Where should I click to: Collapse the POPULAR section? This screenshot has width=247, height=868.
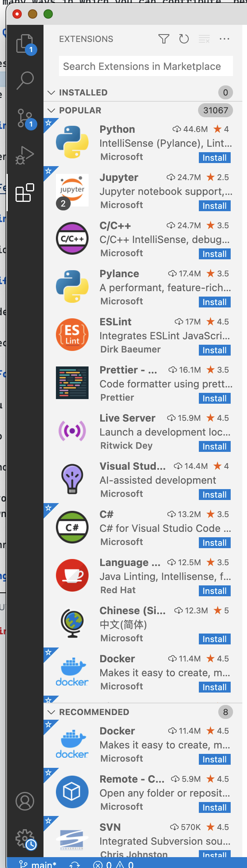pyautogui.click(x=52, y=110)
